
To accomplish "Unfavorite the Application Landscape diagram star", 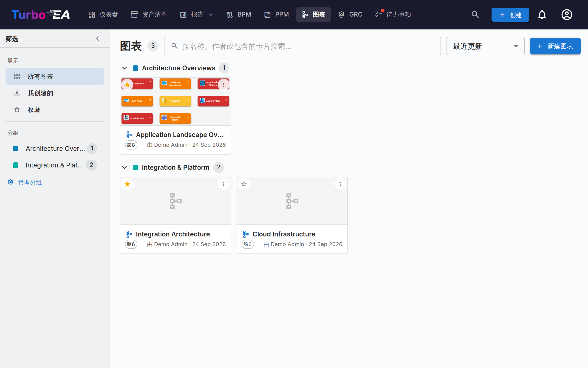I will tap(127, 84).
